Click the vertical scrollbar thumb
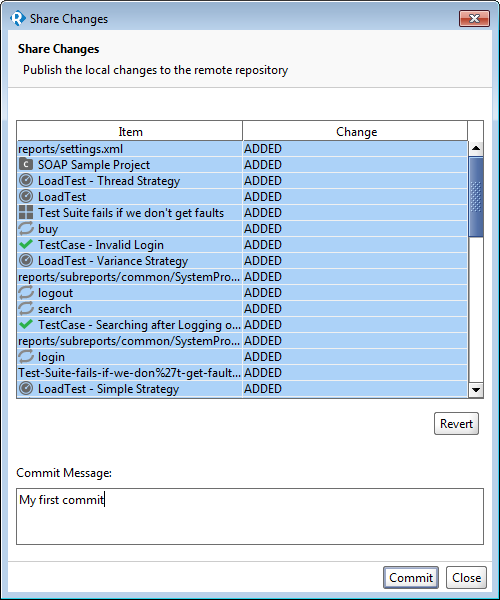This screenshot has width=500, height=600. (x=476, y=197)
